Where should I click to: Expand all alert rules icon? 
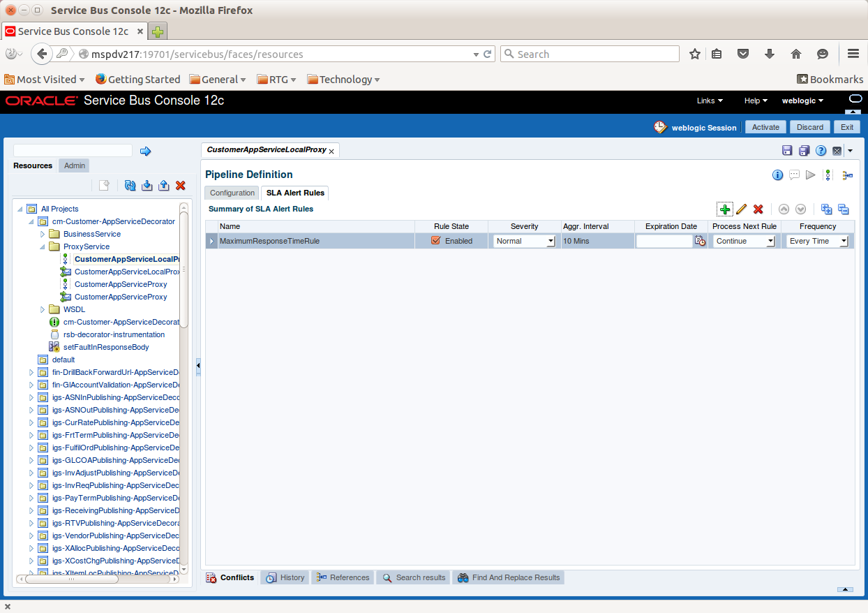(x=827, y=209)
